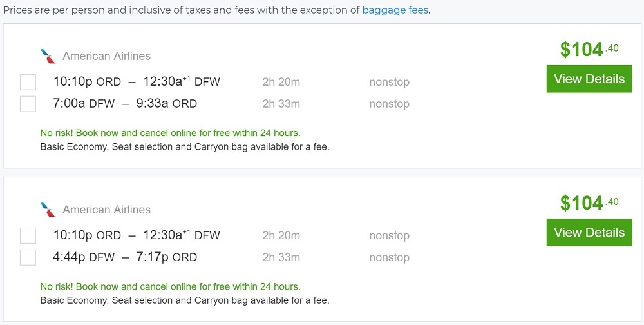
Task: Select the 7:00a DFW – 9:33a ORD flight times
Action: tap(125, 104)
